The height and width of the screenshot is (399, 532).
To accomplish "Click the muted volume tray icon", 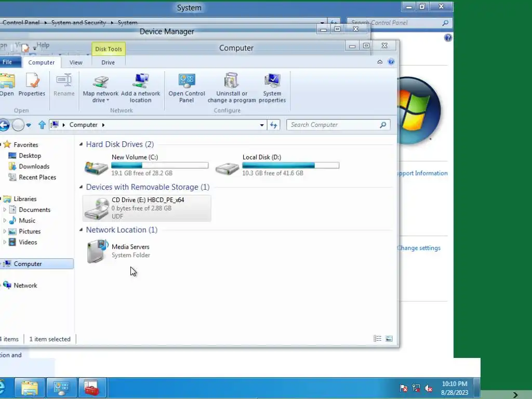I will tap(429, 388).
